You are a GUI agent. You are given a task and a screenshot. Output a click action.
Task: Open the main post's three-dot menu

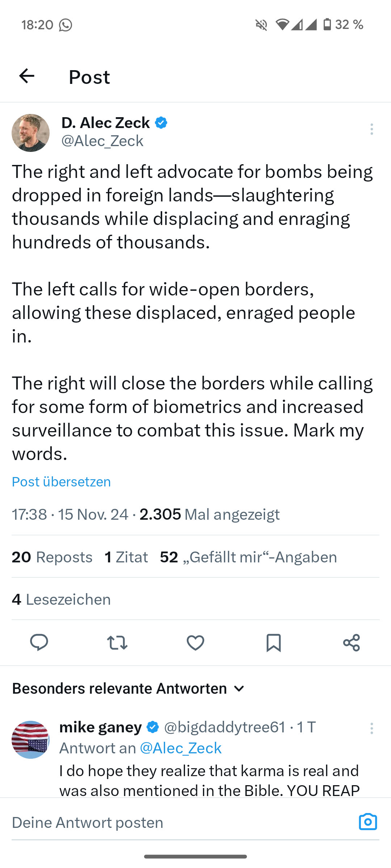371,129
